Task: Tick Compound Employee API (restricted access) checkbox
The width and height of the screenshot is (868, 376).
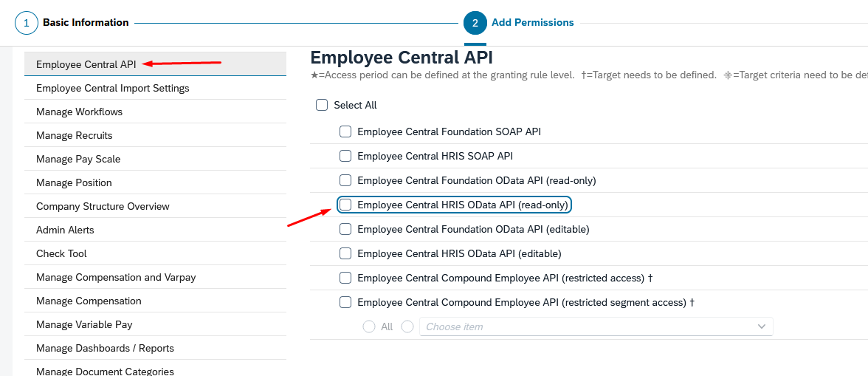Action: pos(345,278)
